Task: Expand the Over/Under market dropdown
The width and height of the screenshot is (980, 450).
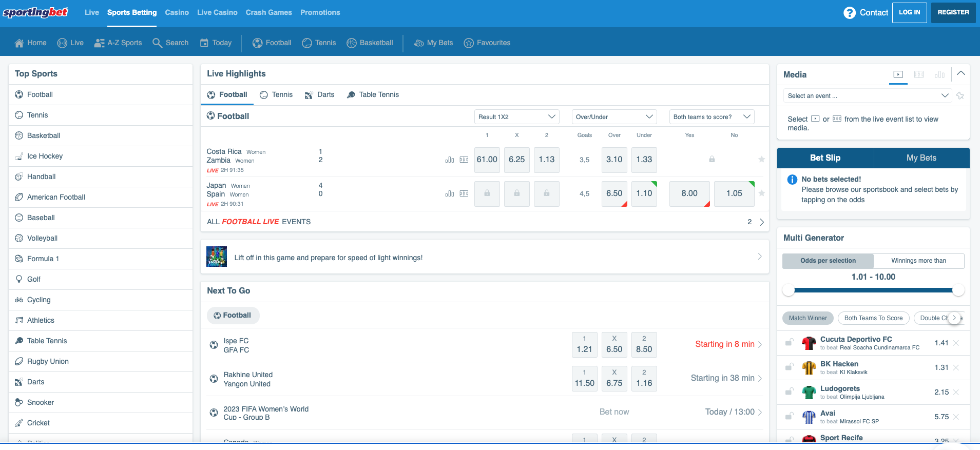Action: pos(614,117)
